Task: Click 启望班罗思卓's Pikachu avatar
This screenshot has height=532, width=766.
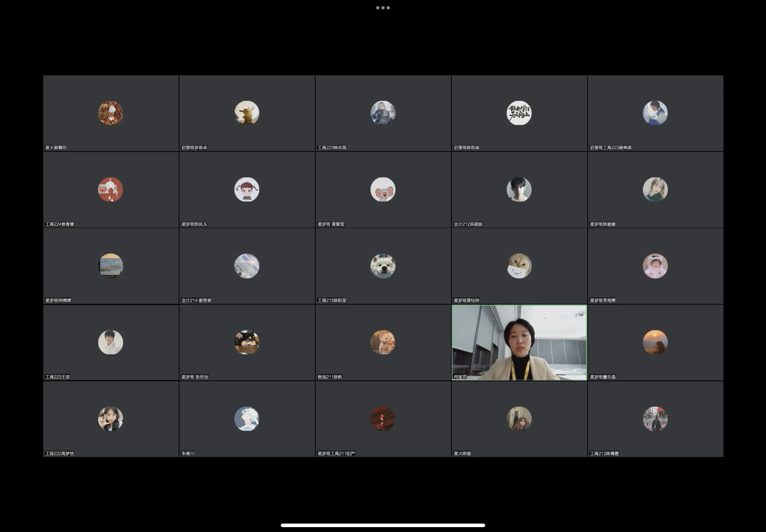Action: (247, 113)
